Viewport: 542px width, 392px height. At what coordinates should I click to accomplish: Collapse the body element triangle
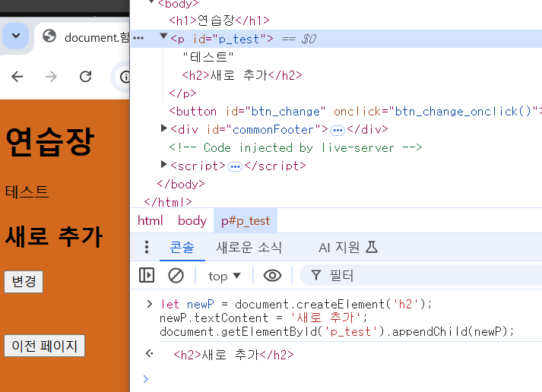tap(151, 2)
